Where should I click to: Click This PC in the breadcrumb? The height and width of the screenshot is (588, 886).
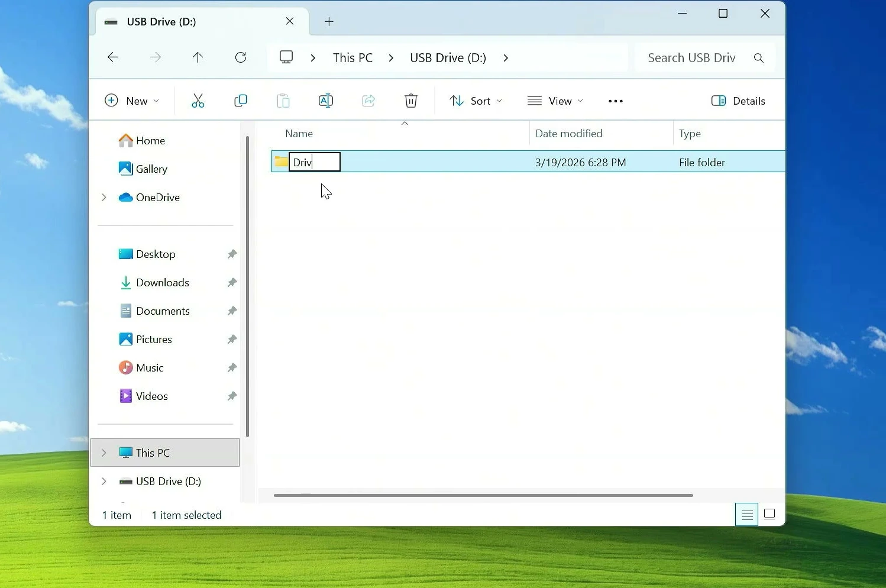353,58
